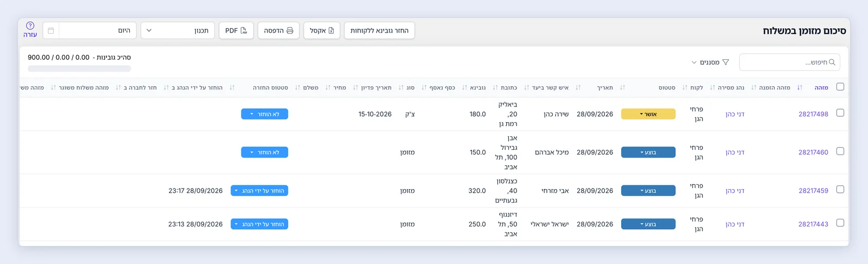Open דני כהן driver link in row 28217498
This screenshot has width=868, height=264.
(735, 114)
